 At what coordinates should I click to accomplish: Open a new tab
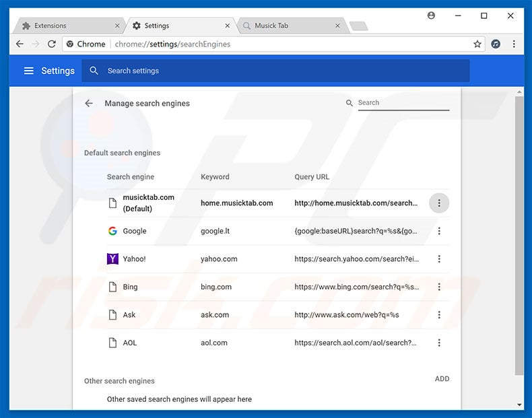tap(359, 26)
